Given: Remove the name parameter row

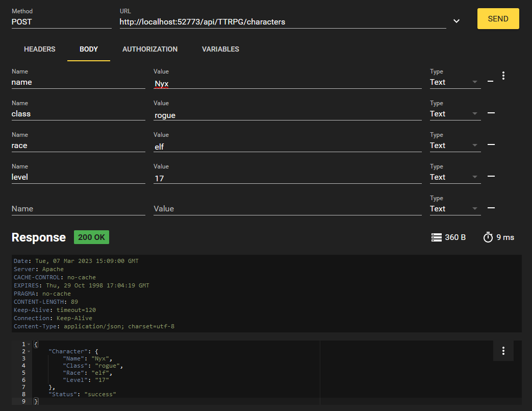Looking at the screenshot, I should (x=491, y=82).
